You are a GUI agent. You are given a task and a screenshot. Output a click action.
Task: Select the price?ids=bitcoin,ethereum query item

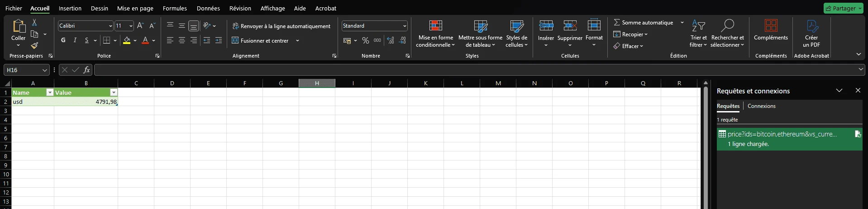tap(782, 134)
